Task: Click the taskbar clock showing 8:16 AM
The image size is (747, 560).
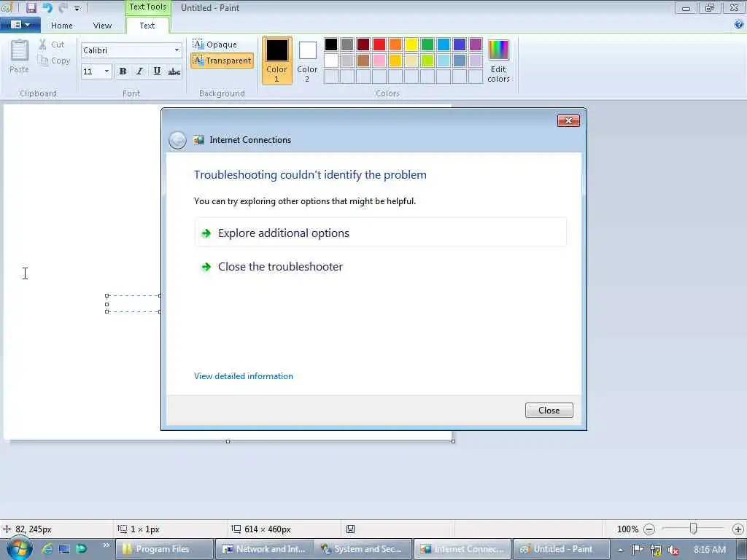Action: (x=710, y=550)
